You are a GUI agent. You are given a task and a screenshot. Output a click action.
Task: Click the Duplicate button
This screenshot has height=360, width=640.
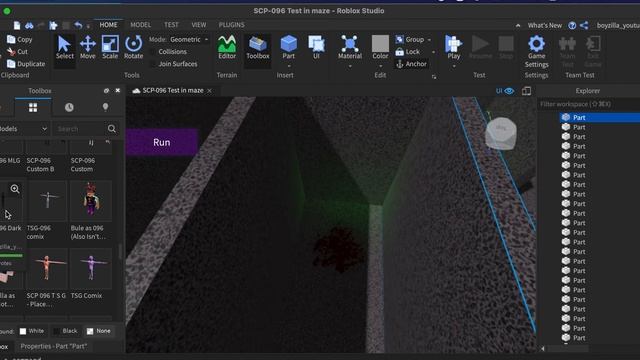[x=26, y=64]
